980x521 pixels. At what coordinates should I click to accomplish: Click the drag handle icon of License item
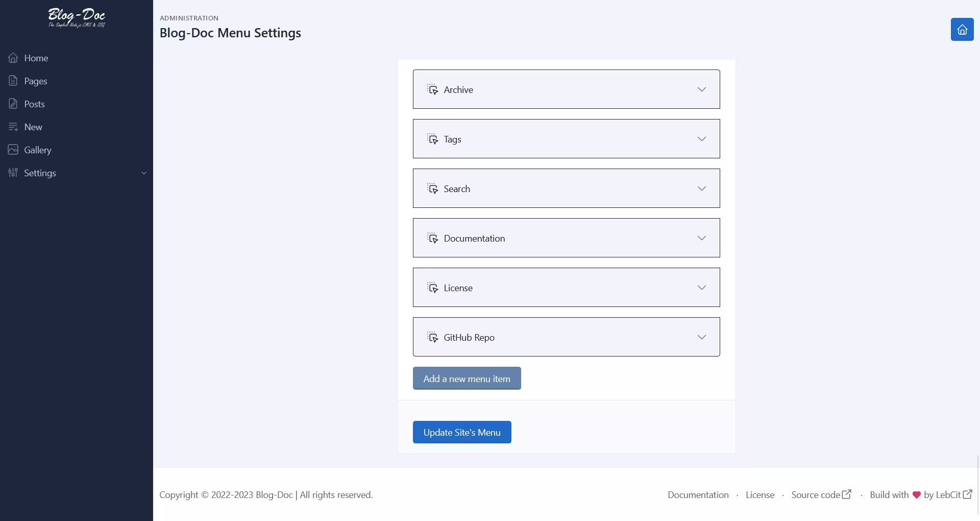coord(433,288)
